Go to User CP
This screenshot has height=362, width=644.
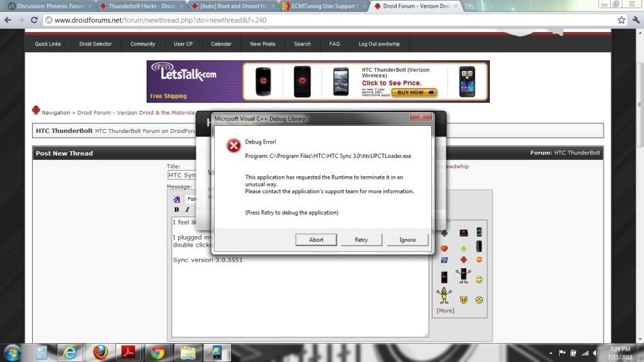click(x=183, y=44)
